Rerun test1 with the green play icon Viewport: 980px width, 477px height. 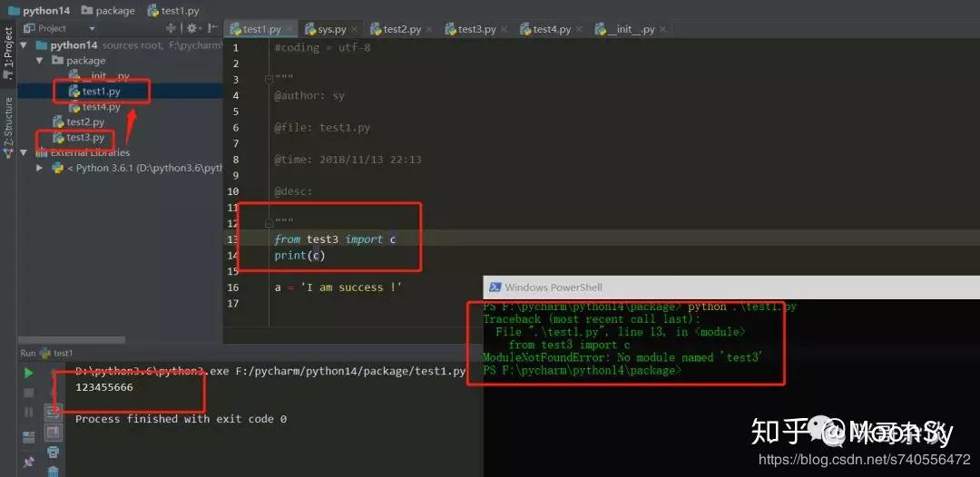click(x=29, y=374)
